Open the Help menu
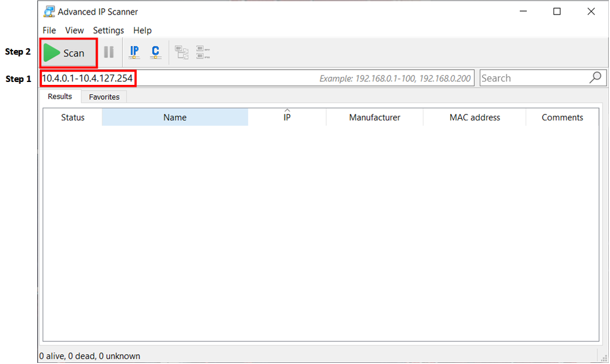The width and height of the screenshot is (610, 364). 142,30
